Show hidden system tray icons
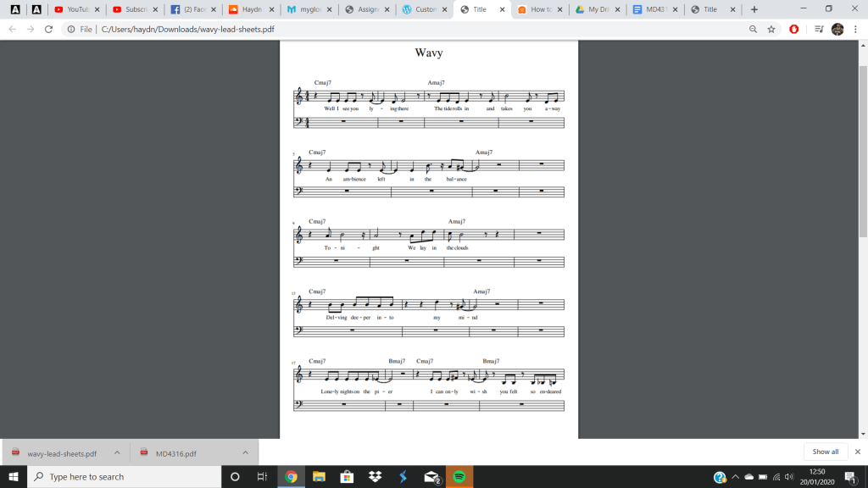The height and width of the screenshot is (488, 868). click(x=735, y=476)
